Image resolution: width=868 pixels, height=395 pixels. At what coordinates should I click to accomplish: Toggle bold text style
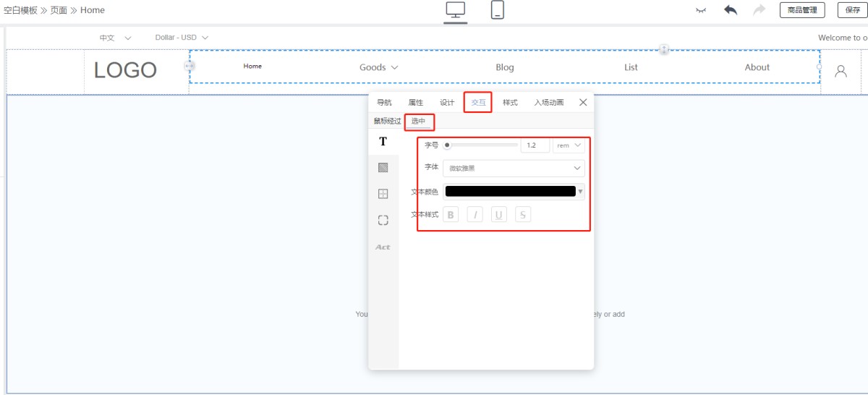tap(451, 215)
